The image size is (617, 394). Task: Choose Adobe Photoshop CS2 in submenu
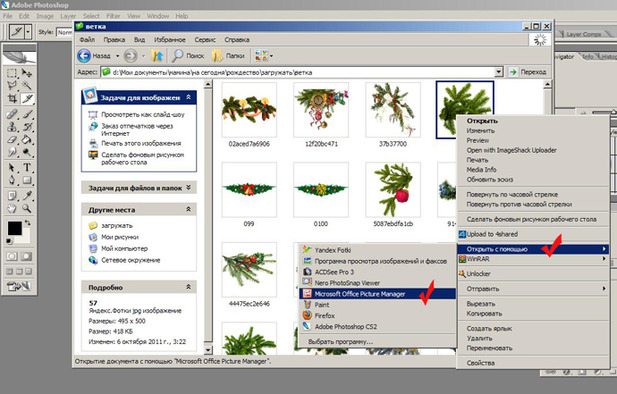tap(378, 326)
